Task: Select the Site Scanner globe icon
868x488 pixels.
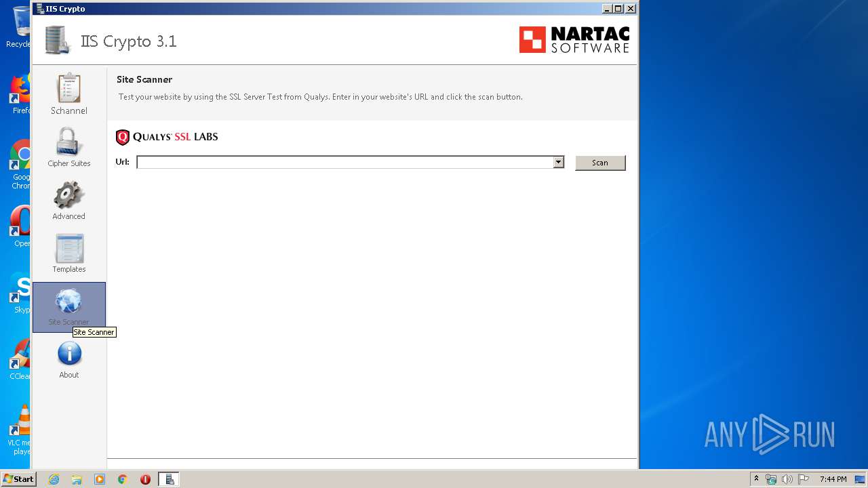Action: 68,301
